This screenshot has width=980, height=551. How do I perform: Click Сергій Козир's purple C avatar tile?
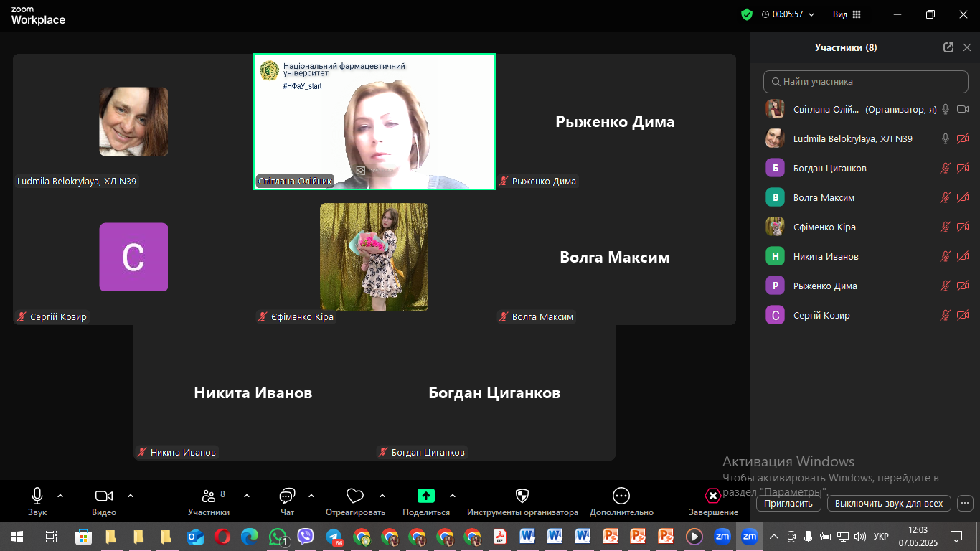click(133, 257)
